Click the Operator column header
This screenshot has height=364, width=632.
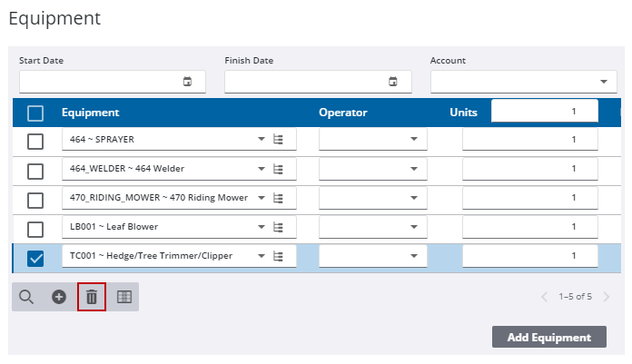coord(343,113)
